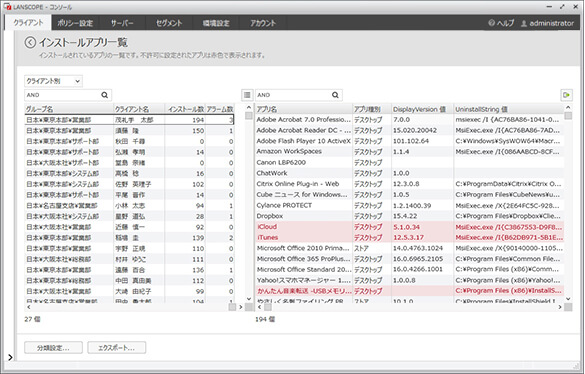Select the Adobe Acrobat 7.0 Professional row
The width and height of the screenshot is (585, 374).
[410, 119]
